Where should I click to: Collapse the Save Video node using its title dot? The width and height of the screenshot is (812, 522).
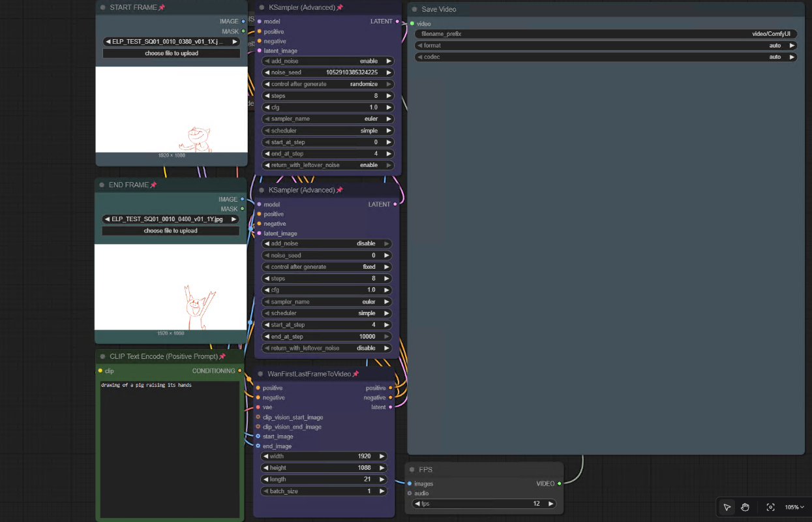pos(414,9)
